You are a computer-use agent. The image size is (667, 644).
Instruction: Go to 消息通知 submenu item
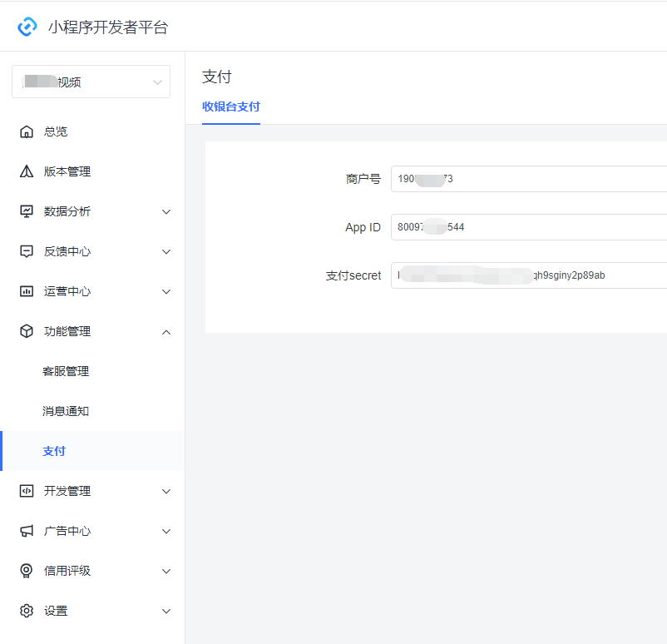pyautogui.click(x=66, y=411)
